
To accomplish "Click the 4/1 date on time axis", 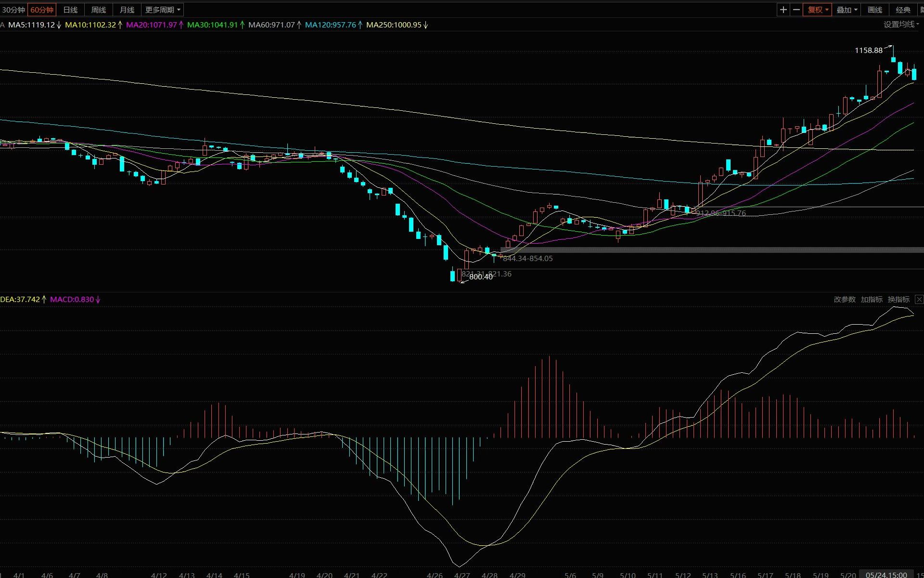I will click(x=19, y=575).
